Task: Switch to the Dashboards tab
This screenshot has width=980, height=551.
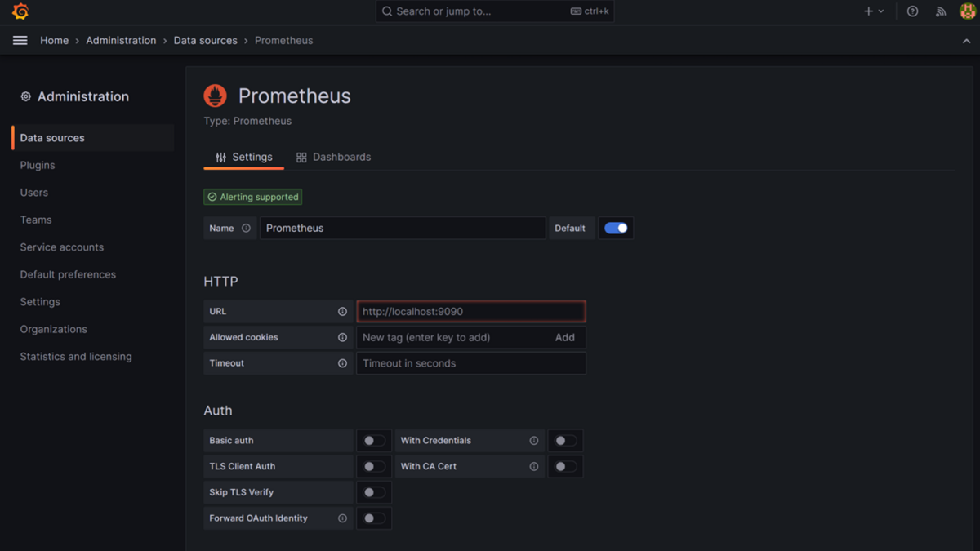Action: point(333,157)
